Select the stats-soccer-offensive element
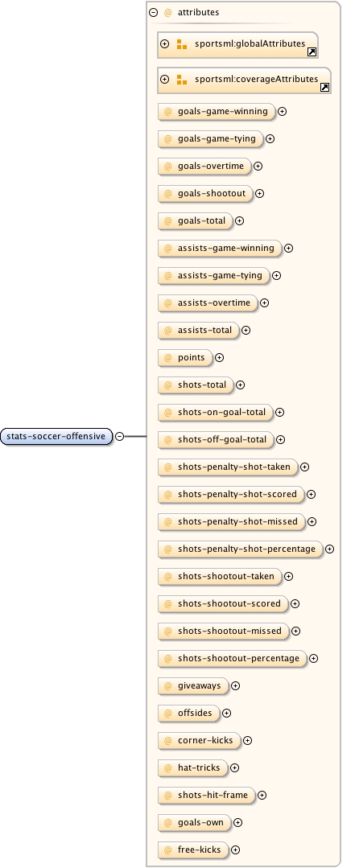This screenshot has height=868, width=355. pos(56,436)
